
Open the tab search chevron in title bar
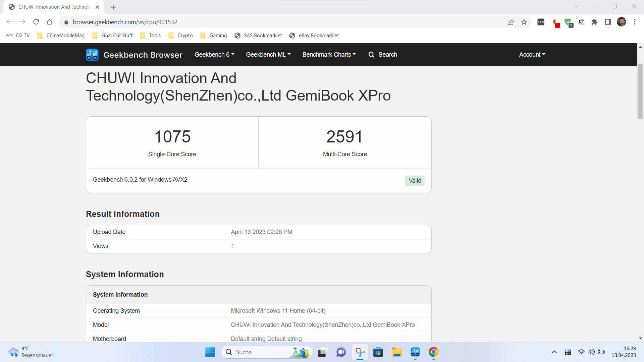(577, 6)
